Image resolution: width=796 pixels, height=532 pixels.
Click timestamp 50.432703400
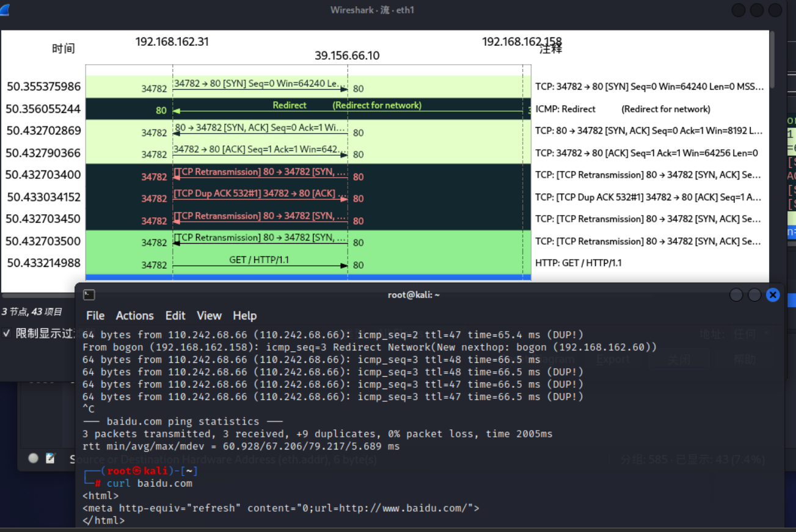[x=43, y=175]
